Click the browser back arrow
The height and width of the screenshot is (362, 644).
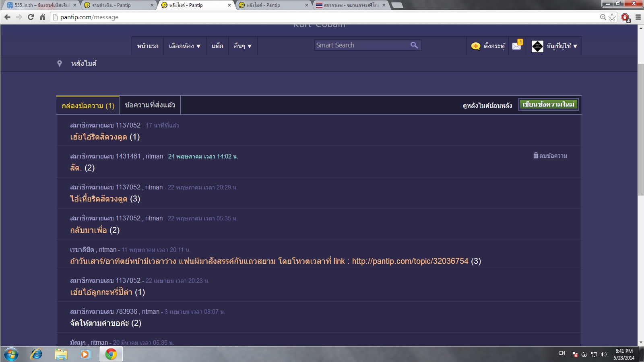7,17
